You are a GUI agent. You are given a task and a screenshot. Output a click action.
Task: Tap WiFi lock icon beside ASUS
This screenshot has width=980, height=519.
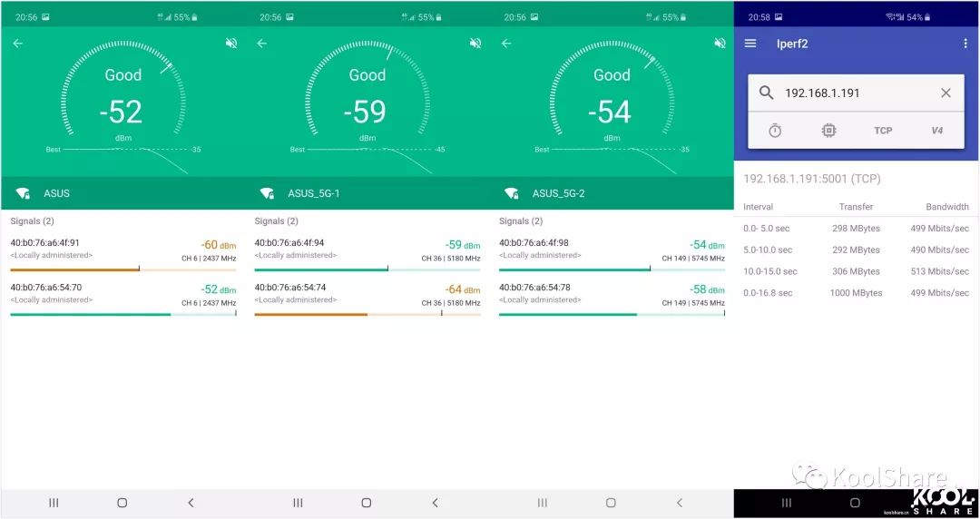[x=23, y=193]
